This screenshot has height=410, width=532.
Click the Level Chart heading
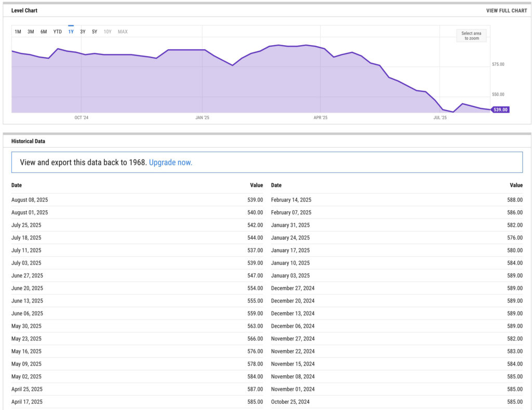pyautogui.click(x=24, y=10)
